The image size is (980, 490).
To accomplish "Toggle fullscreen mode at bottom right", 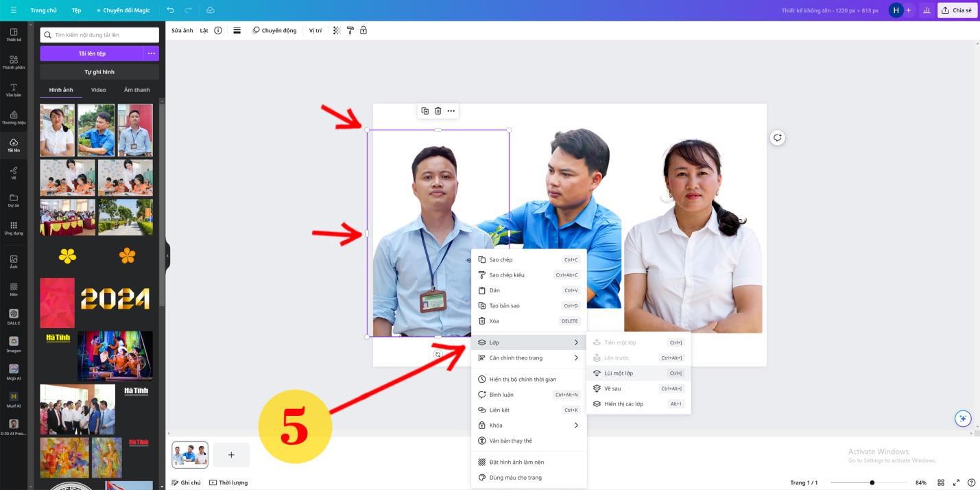I will (x=956, y=482).
